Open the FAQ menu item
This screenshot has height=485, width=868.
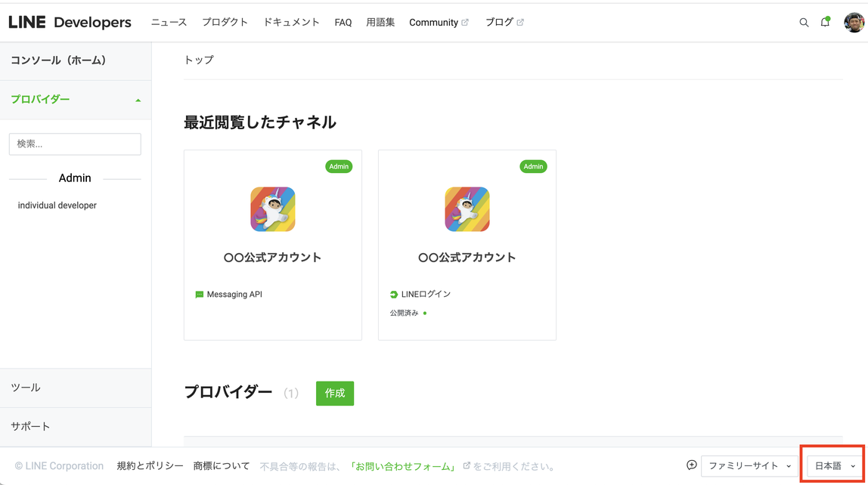click(x=343, y=23)
